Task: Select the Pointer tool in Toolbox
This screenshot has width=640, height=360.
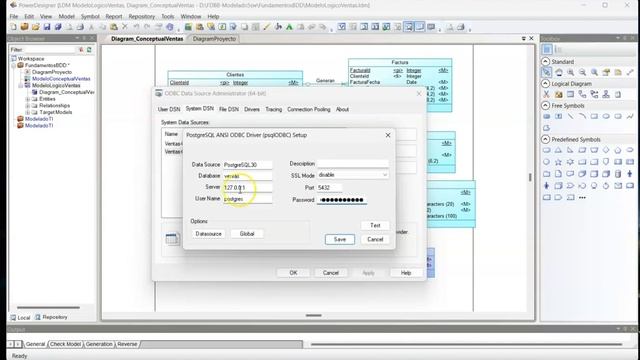Action: 547,72
